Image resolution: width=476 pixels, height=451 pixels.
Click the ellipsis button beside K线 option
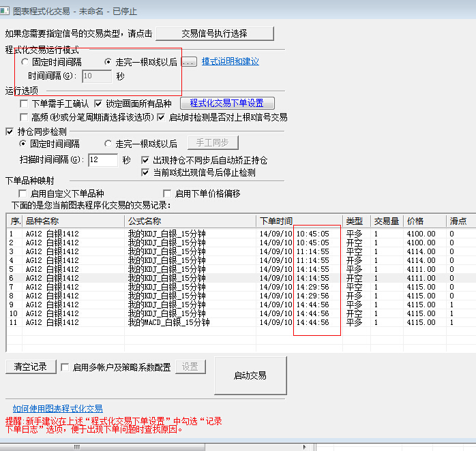189,62
